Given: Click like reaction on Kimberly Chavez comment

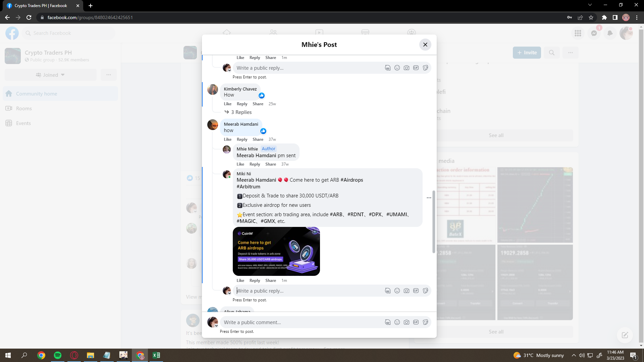Looking at the screenshot, I should click(262, 96).
